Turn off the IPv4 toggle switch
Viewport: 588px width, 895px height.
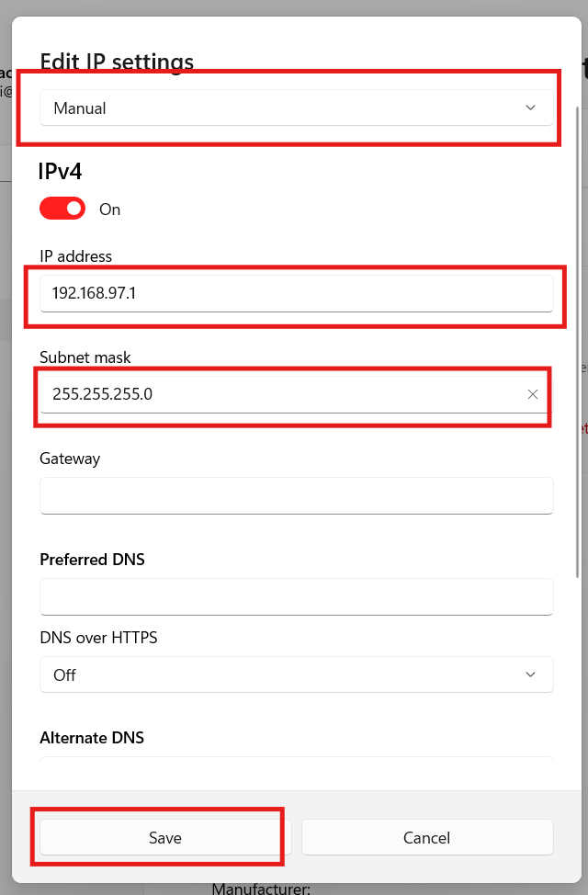[62, 208]
